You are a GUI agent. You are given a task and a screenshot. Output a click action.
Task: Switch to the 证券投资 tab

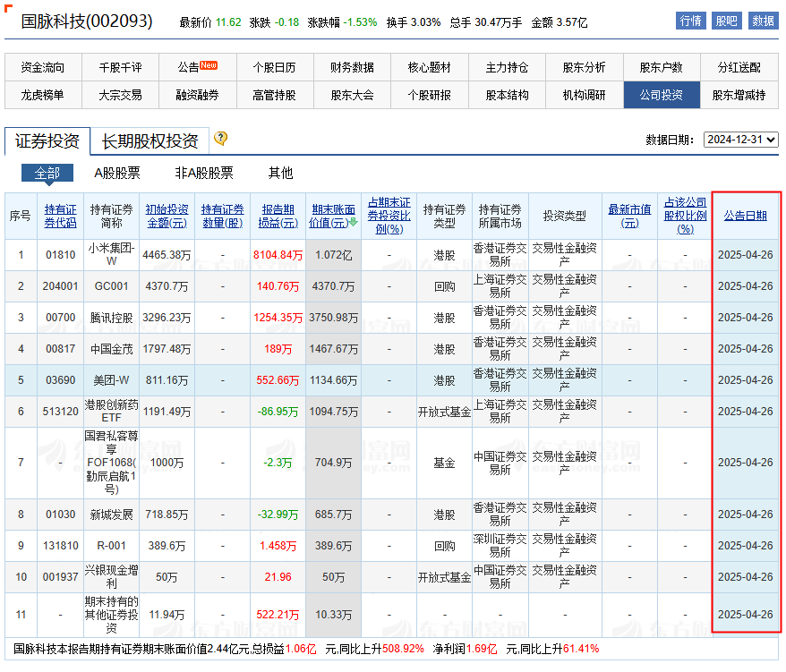point(47,141)
